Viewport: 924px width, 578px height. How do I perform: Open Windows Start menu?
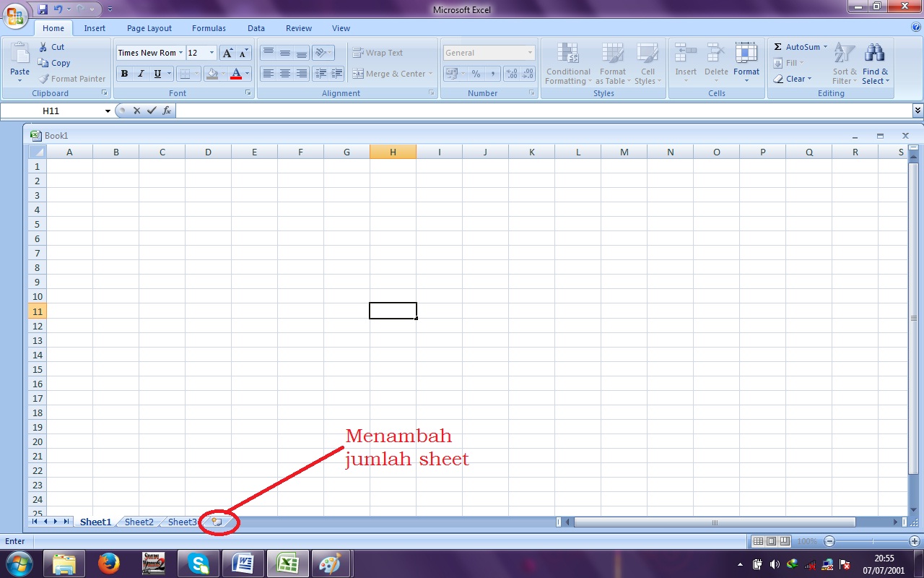tap(18, 563)
